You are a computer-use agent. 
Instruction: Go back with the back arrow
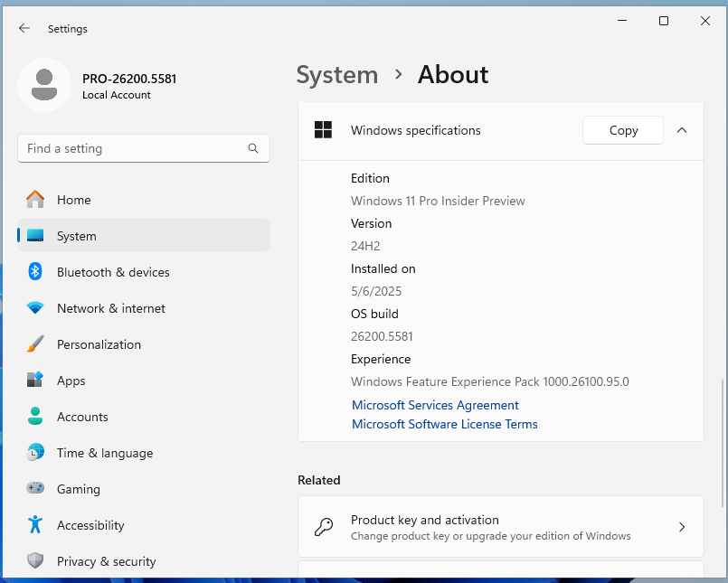coord(24,28)
